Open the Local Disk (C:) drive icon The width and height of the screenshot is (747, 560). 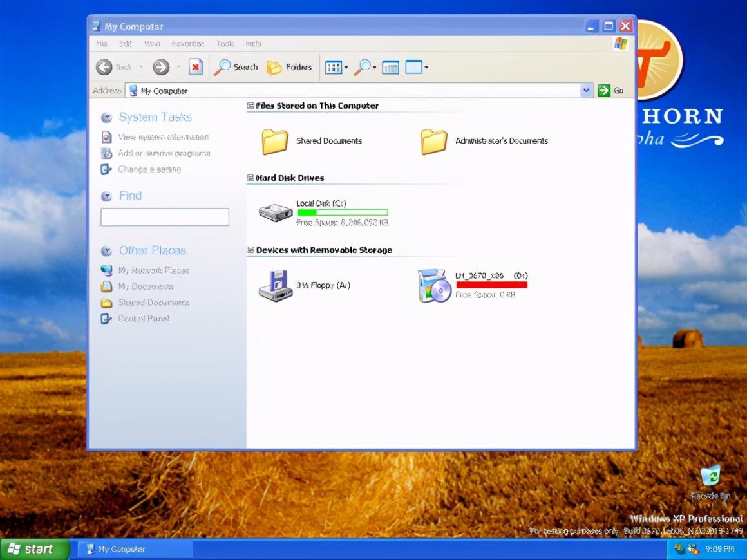276,212
